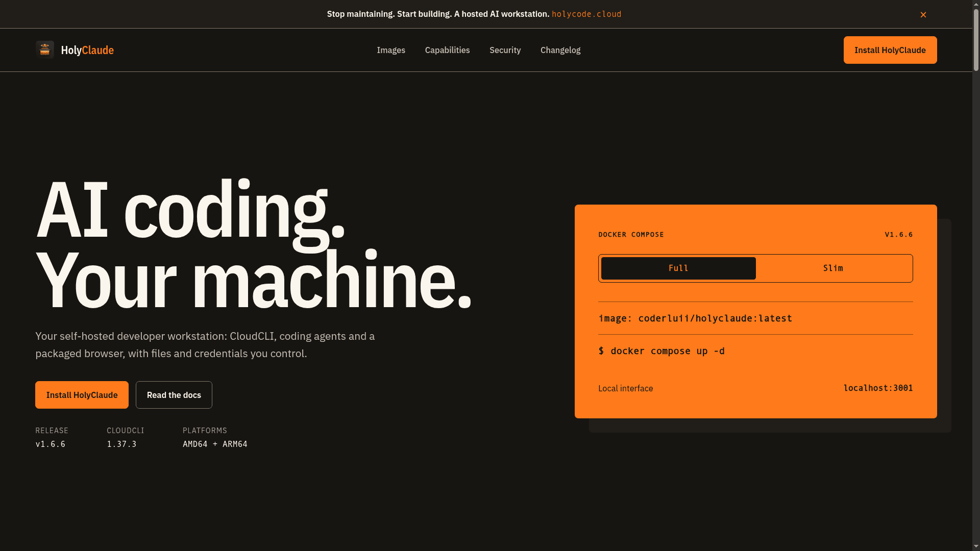Click the page vertical scrollbar thumb
The width and height of the screenshot is (980, 551).
click(x=976, y=40)
